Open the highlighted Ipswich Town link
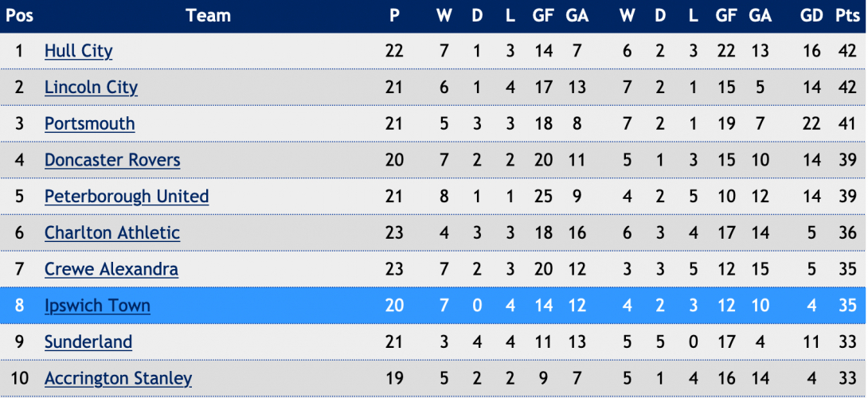Image resolution: width=868 pixels, height=398 pixels. [x=97, y=306]
